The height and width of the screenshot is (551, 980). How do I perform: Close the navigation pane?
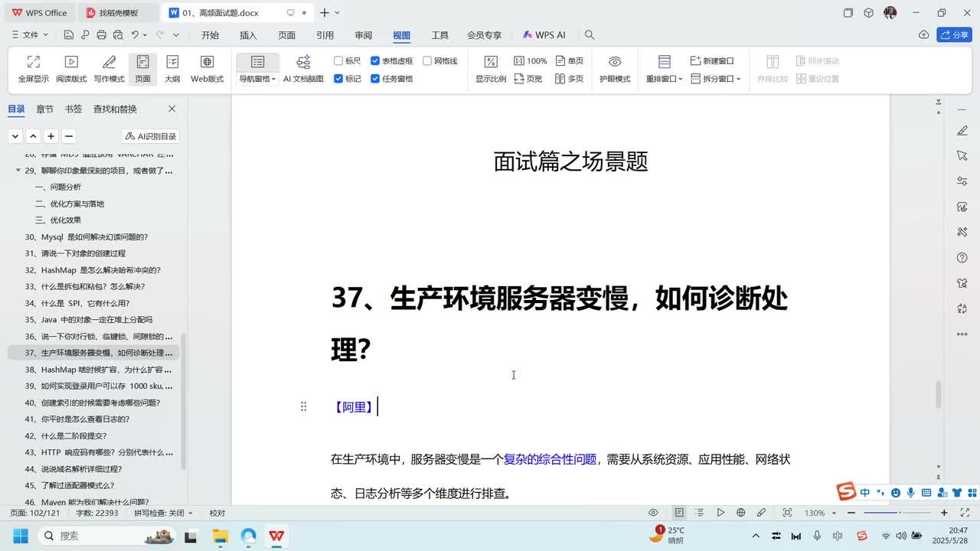171,109
